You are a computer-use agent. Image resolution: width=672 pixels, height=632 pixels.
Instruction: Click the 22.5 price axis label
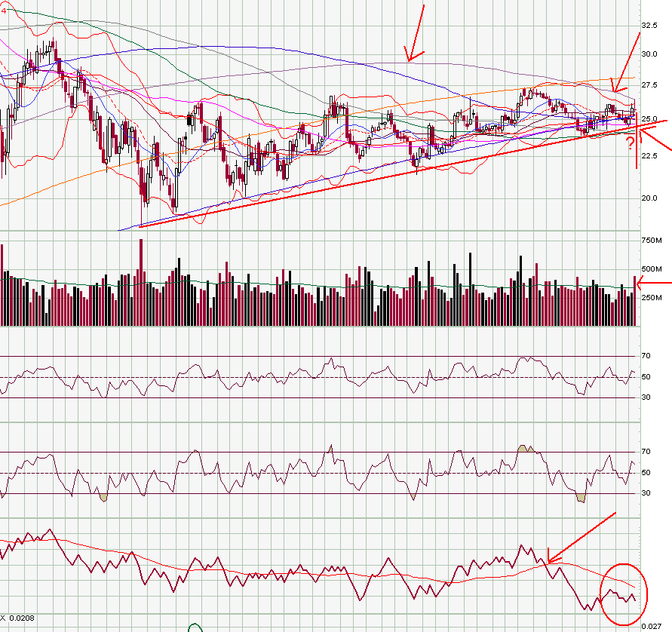click(649, 156)
